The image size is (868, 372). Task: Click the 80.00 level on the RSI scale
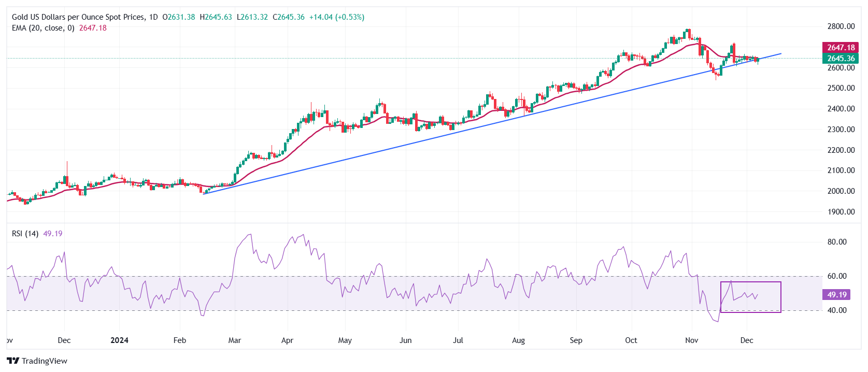836,242
